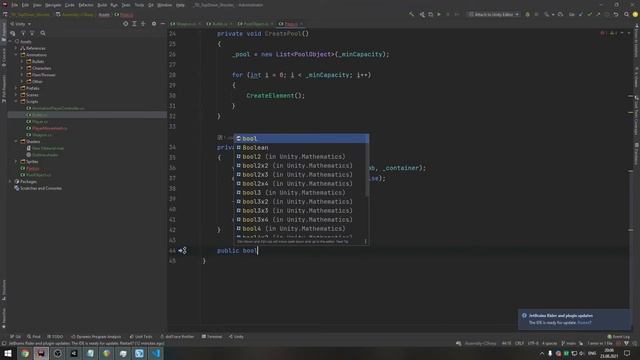Open the Unit Tests tool window
This screenshot has height=360, width=640.
(x=141, y=337)
